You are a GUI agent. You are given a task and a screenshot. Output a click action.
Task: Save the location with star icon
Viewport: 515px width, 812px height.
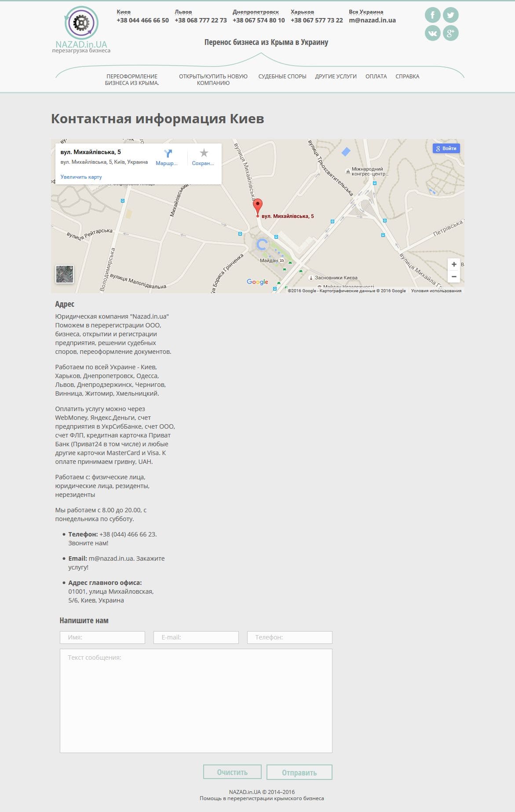203,153
